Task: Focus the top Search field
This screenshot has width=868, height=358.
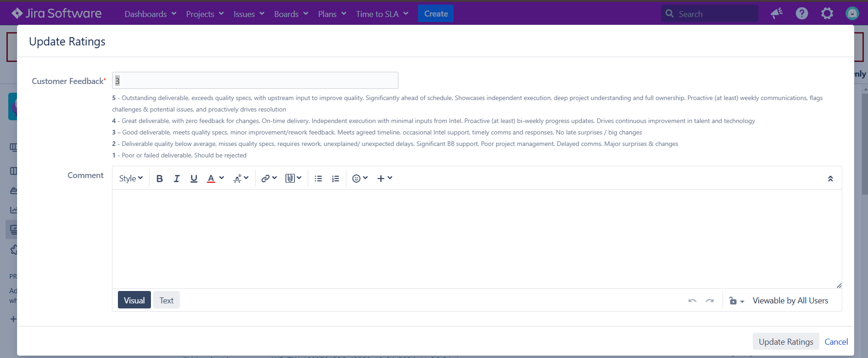Action: tap(709, 14)
